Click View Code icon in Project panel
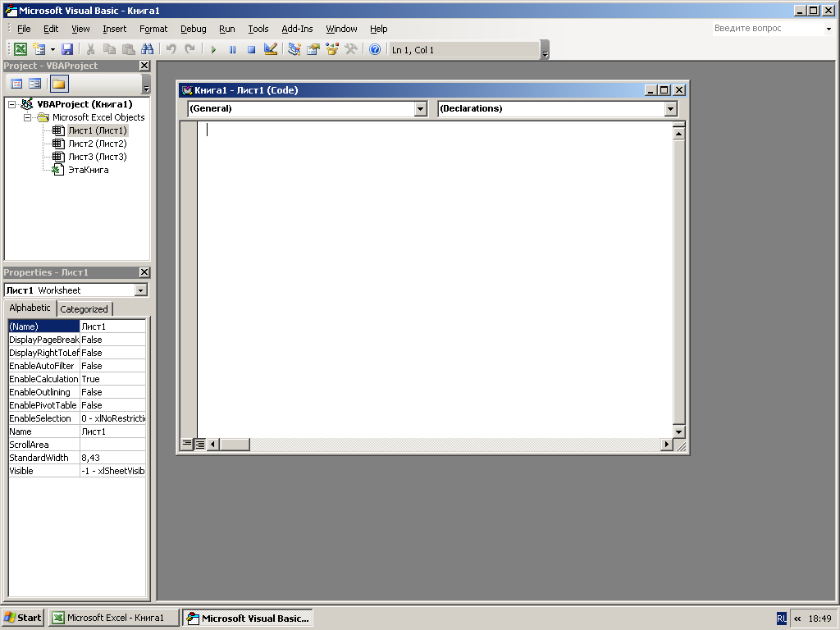The height and width of the screenshot is (630, 840). coord(16,84)
